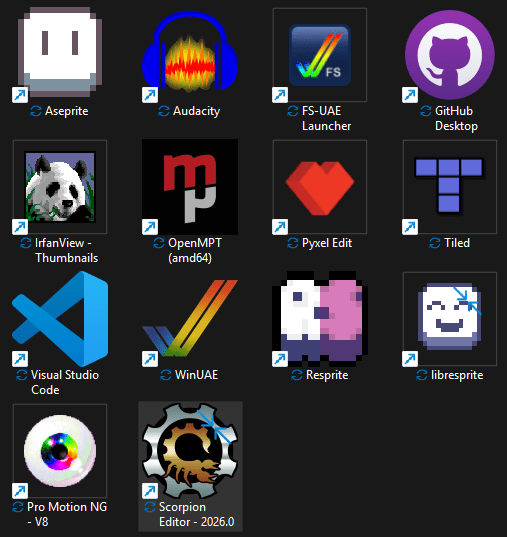
Task: Select the Pyxel Edit red heart icon
Action: [320, 188]
